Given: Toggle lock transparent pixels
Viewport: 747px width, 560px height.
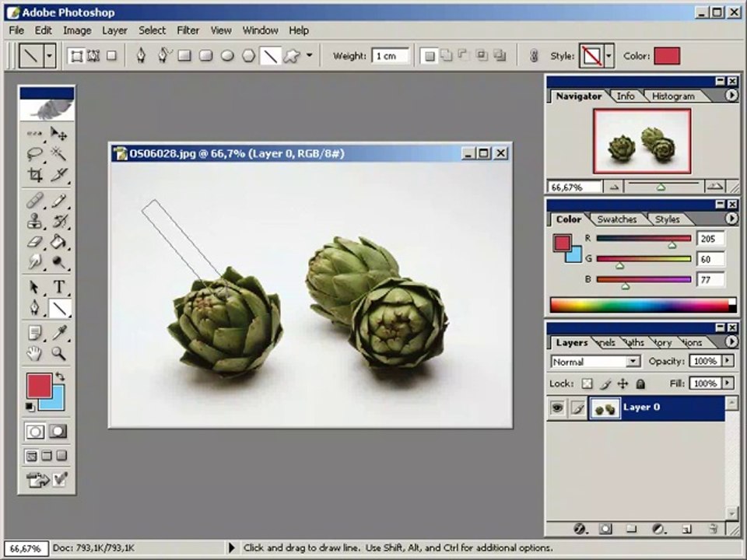Looking at the screenshot, I should click(587, 383).
